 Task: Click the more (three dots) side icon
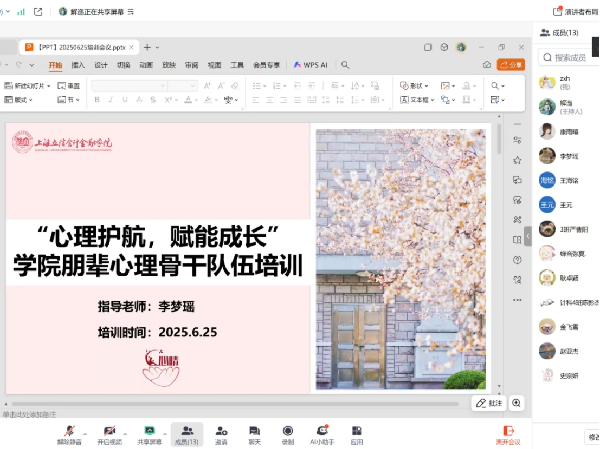click(x=517, y=300)
